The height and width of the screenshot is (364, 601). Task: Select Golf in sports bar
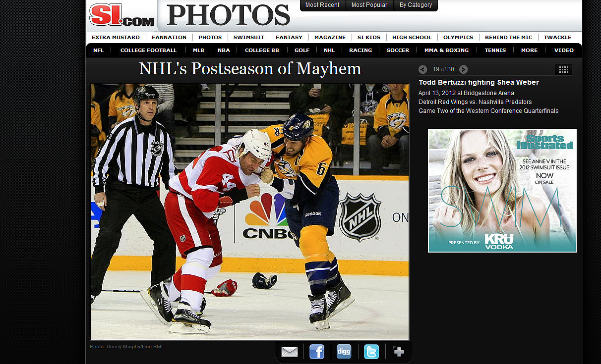(302, 50)
